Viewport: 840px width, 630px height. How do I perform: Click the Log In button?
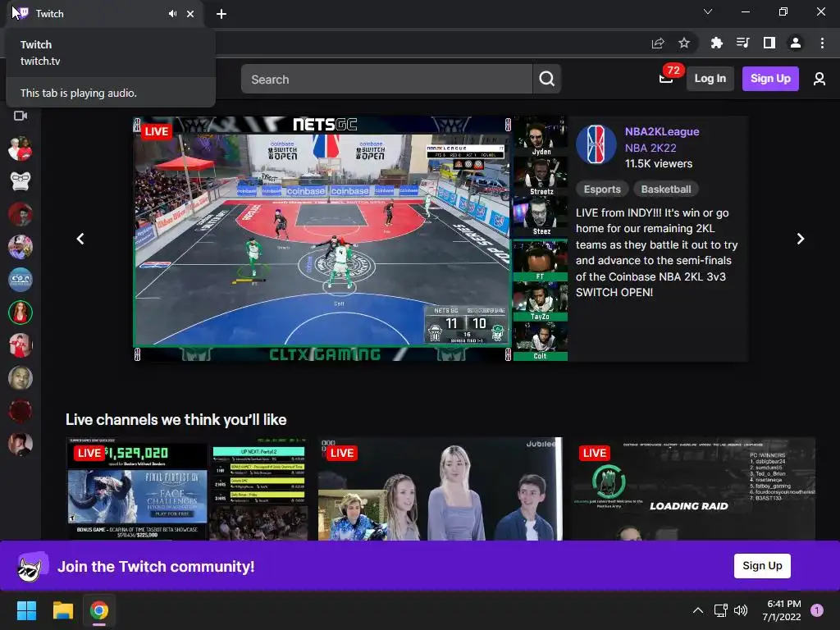(710, 79)
